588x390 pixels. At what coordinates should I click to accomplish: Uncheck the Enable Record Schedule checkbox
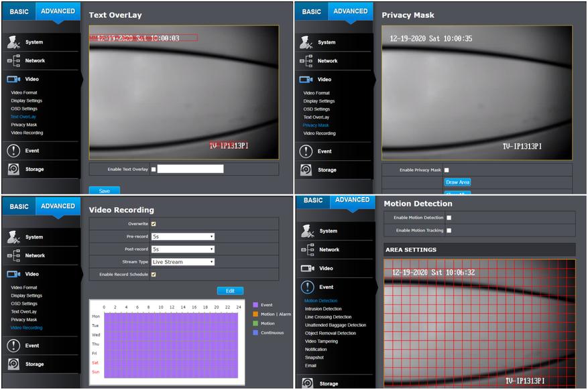[x=154, y=275]
